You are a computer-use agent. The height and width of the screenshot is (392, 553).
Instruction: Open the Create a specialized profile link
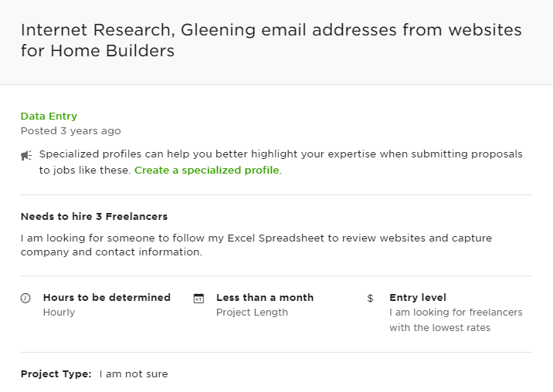(208, 171)
